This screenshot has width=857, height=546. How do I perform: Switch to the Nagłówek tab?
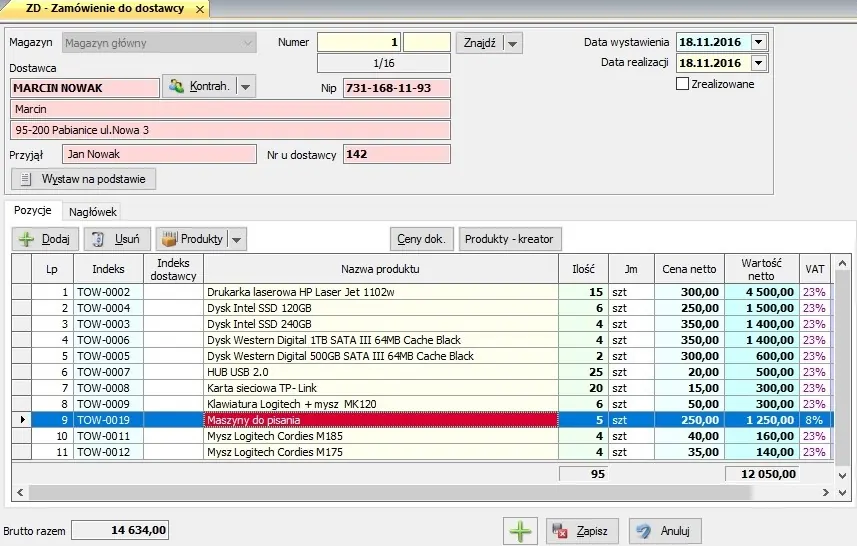point(92,212)
